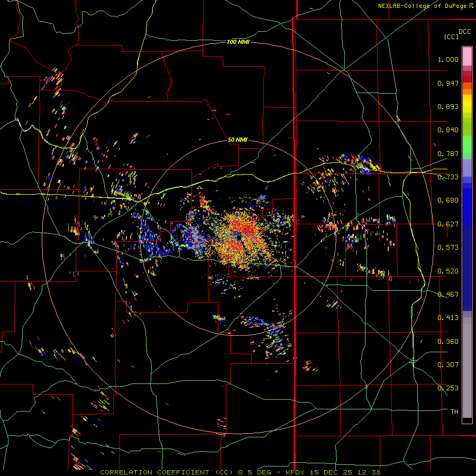Click the black radar site dot at map center
The image size is (476, 476).
pos(239,237)
